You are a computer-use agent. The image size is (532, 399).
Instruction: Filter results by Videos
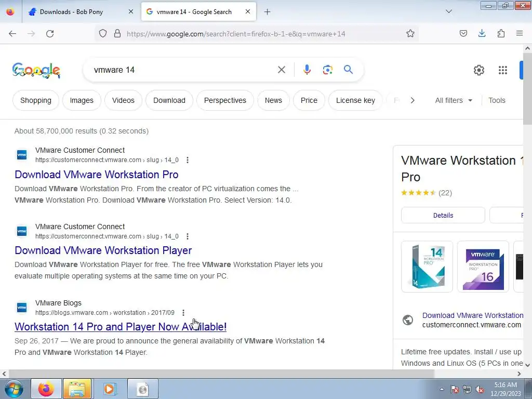pos(123,100)
